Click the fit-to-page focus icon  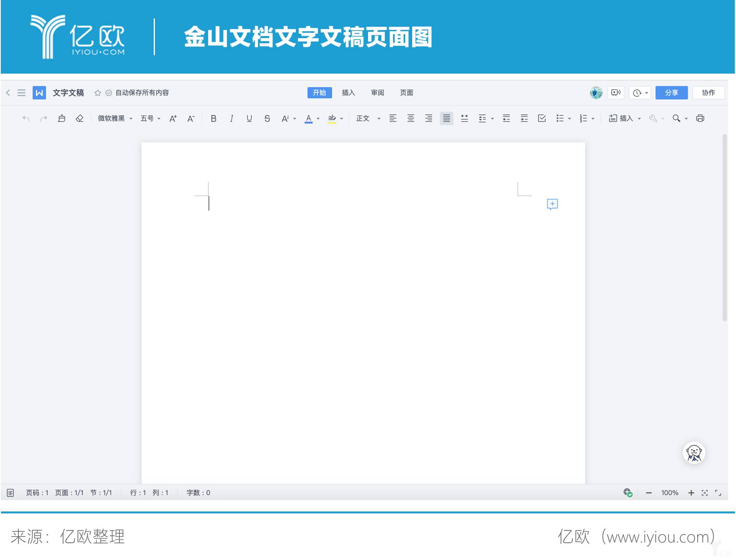(x=705, y=493)
